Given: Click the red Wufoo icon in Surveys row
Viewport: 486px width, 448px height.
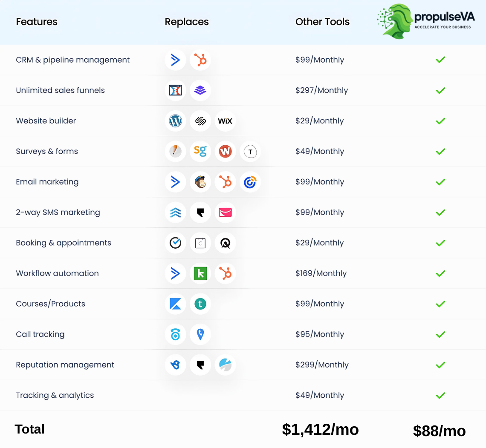Looking at the screenshot, I should [225, 151].
